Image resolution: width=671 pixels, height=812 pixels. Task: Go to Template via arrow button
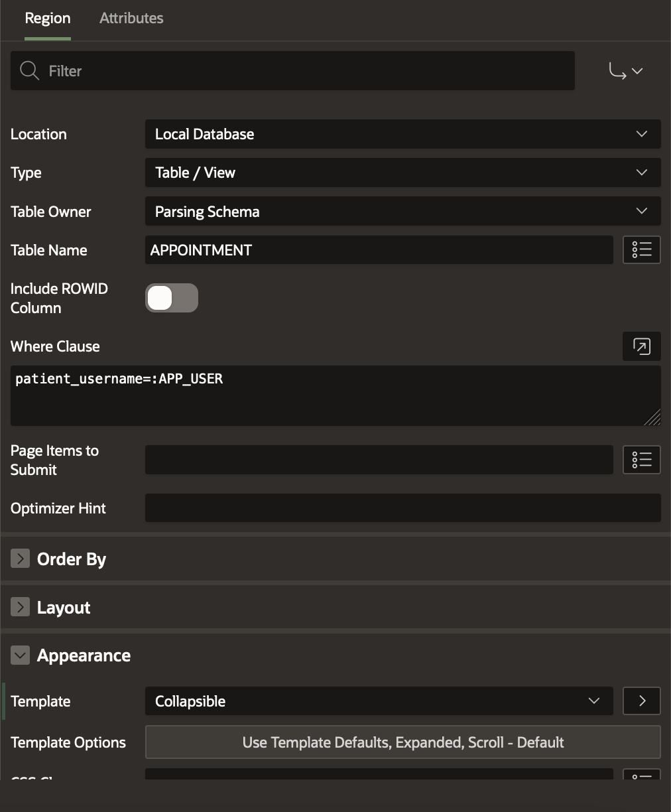pos(641,701)
